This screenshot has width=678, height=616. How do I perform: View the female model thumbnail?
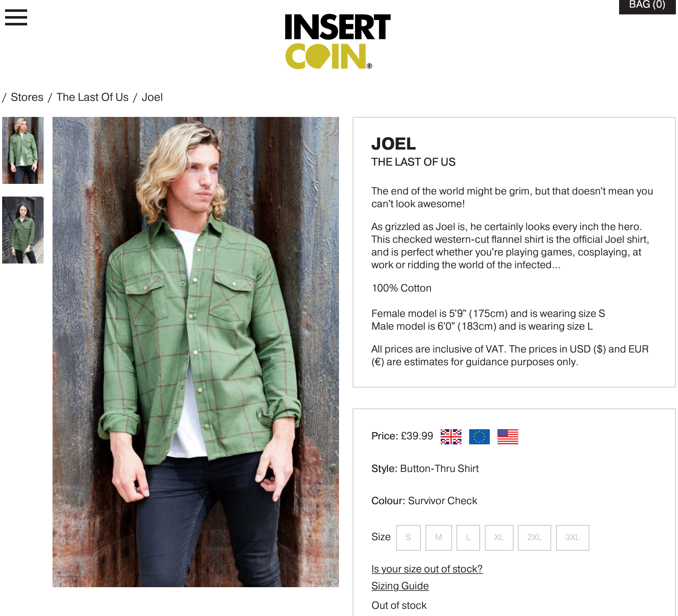coord(23,230)
